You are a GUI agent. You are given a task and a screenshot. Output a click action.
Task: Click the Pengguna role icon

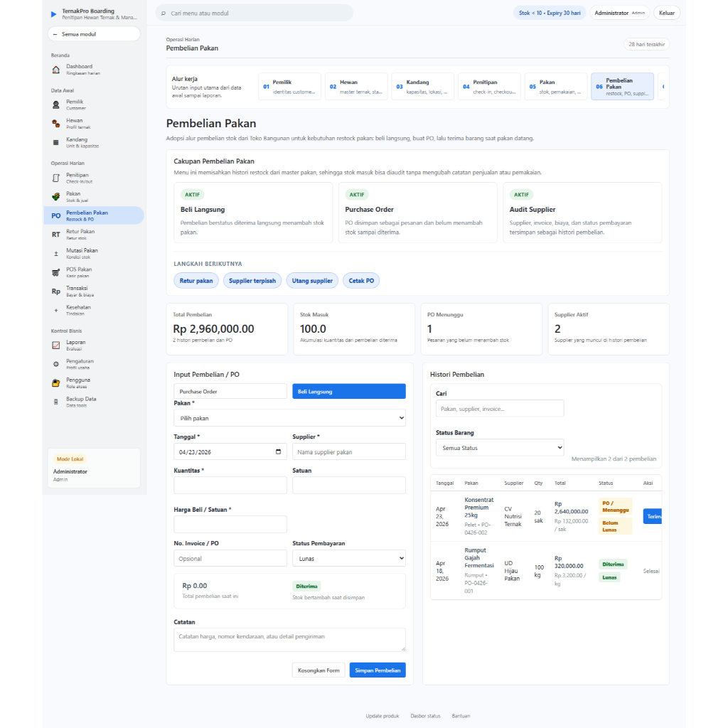(55, 383)
